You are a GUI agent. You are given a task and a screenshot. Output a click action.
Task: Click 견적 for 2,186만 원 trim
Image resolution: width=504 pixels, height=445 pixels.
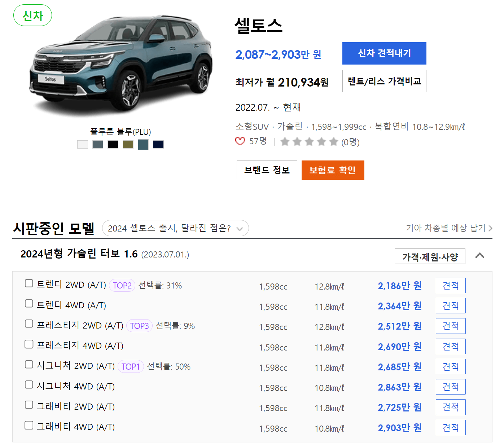coord(451,286)
